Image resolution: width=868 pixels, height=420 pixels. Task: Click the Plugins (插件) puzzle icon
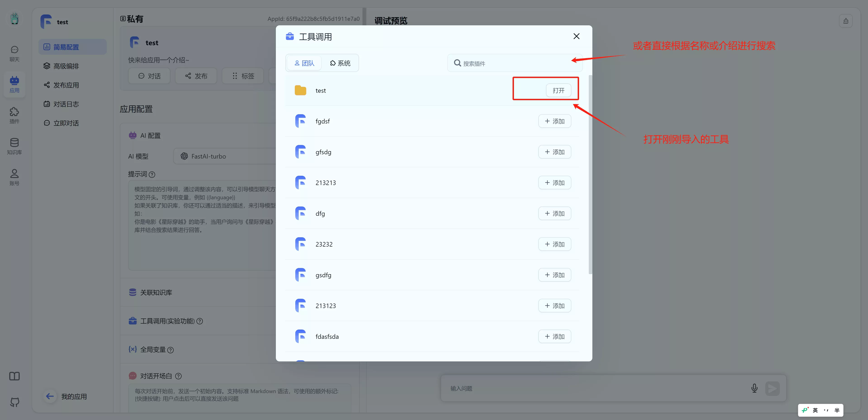pos(14,115)
